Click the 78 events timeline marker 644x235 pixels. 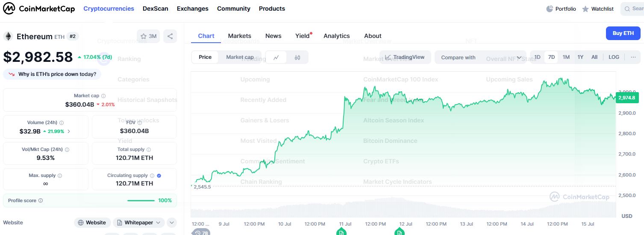tap(201, 232)
